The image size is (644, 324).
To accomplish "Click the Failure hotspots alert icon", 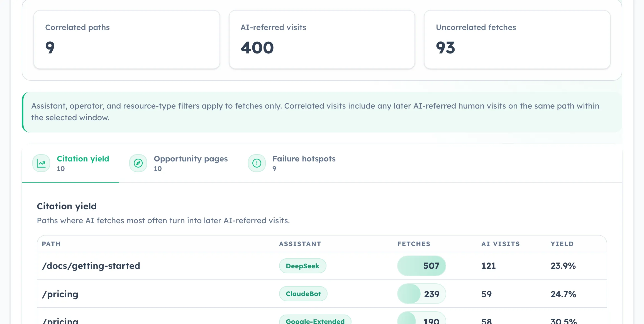I will tap(257, 163).
